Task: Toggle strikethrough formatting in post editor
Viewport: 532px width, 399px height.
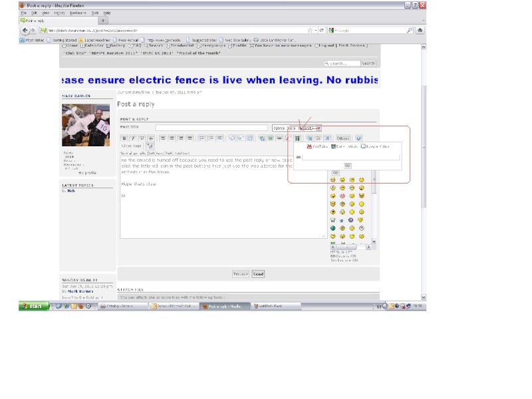Action: pos(151,138)
